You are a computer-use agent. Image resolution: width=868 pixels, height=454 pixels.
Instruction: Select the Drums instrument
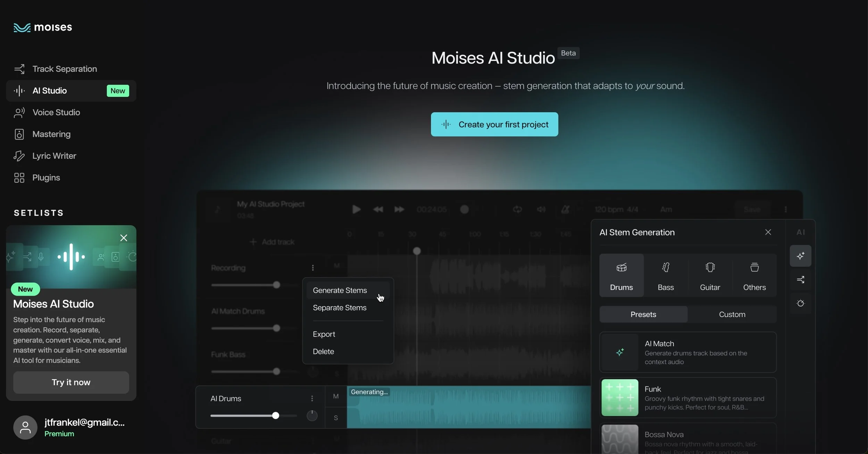click(x=621, y=275)
